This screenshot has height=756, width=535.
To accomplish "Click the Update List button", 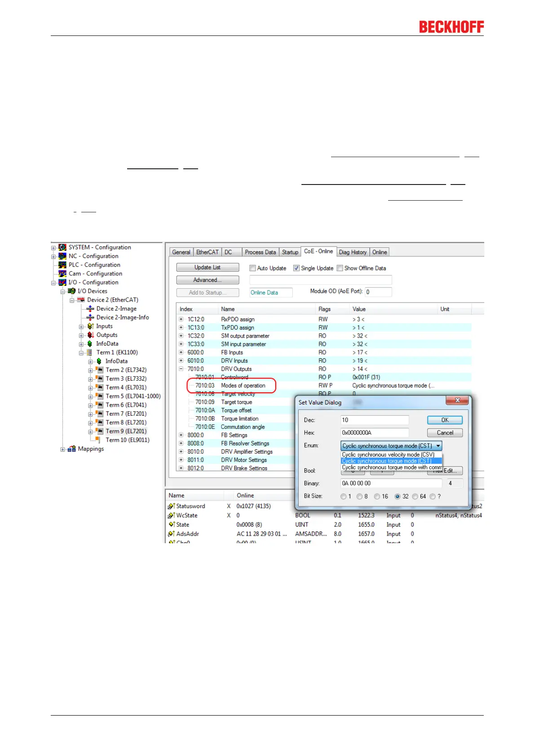I will tap(208, 268).
